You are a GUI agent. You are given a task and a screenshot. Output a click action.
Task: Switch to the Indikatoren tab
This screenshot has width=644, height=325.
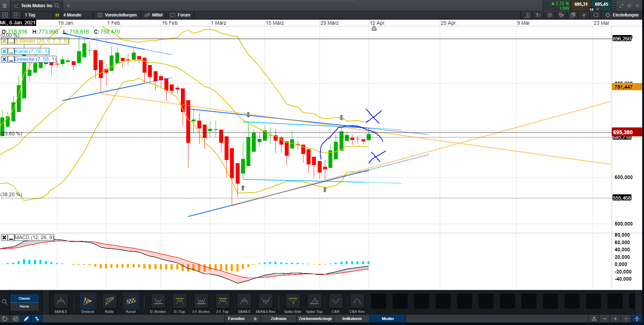[x=352, y=319]
